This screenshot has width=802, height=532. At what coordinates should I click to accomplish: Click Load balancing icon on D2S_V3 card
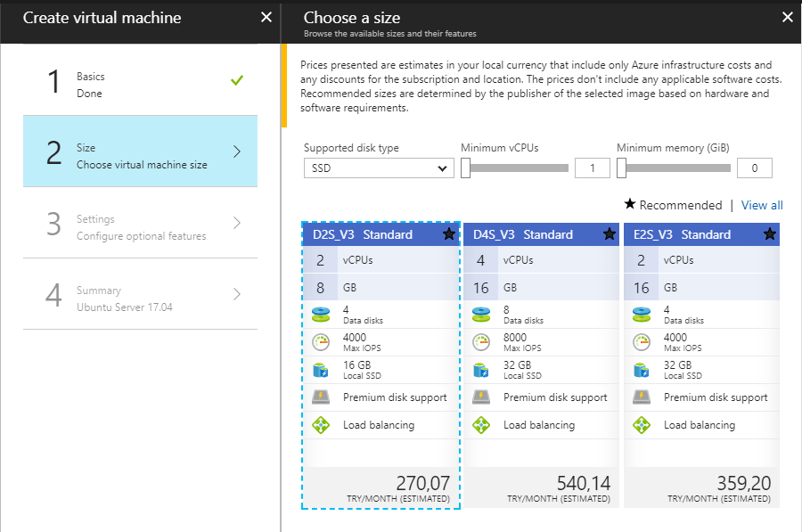click(x=321, y=424)
